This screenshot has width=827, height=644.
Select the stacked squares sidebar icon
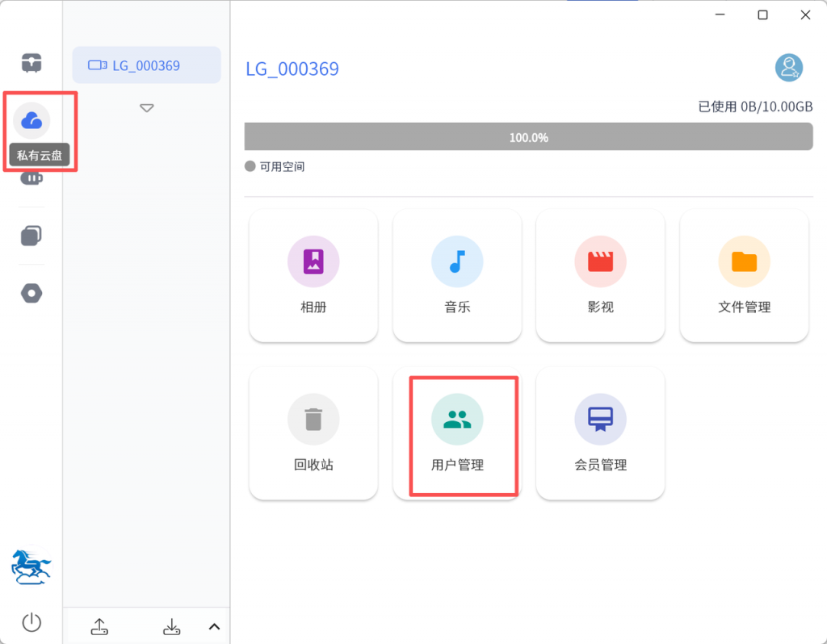(x=31, y=236)
